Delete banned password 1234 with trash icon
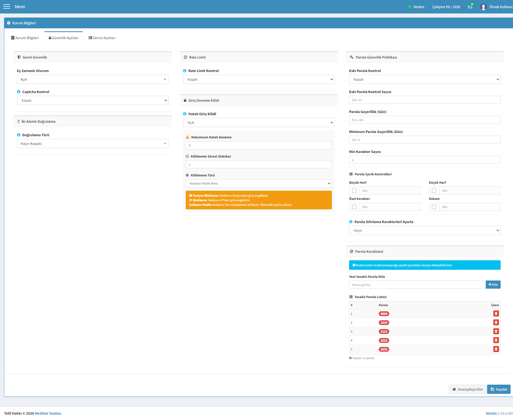513x420 pixels. click(496, 322)
